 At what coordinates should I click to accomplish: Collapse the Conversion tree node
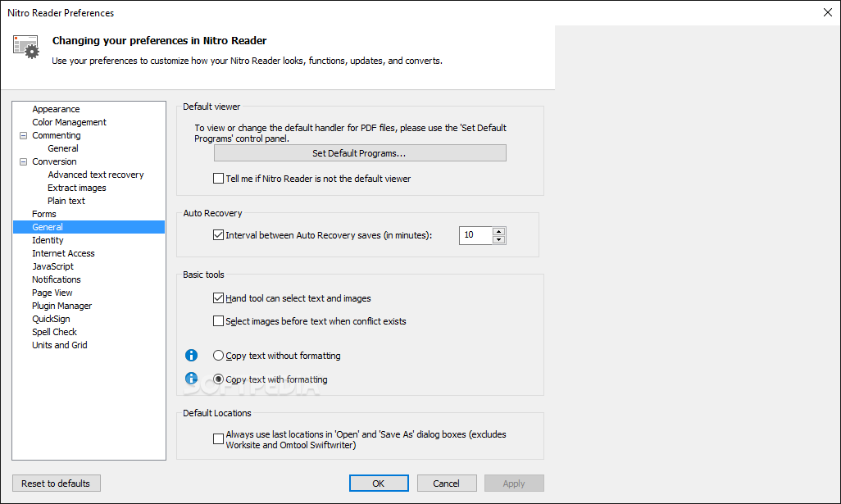tap(23, 162)
